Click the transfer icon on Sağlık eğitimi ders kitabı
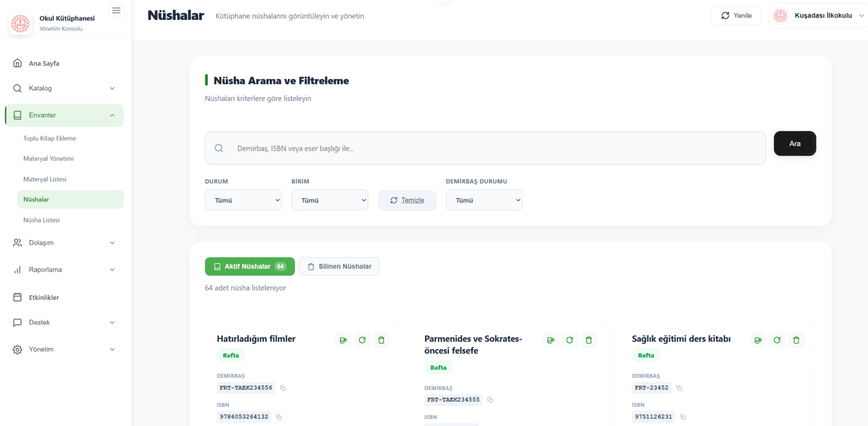 758,340
